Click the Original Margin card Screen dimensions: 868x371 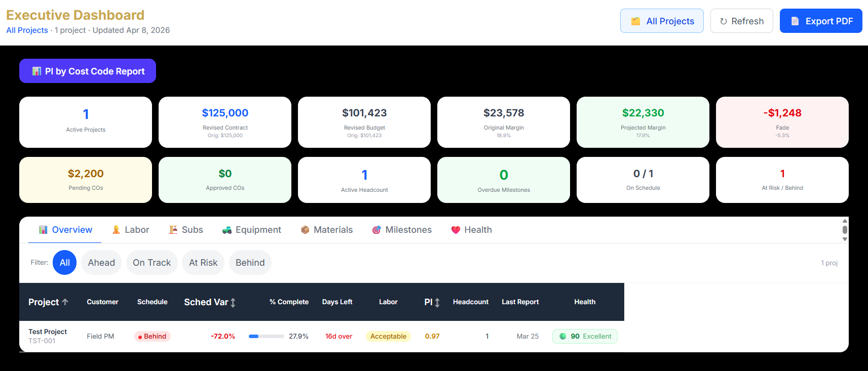pyautogui.click(x=504, y=122)
